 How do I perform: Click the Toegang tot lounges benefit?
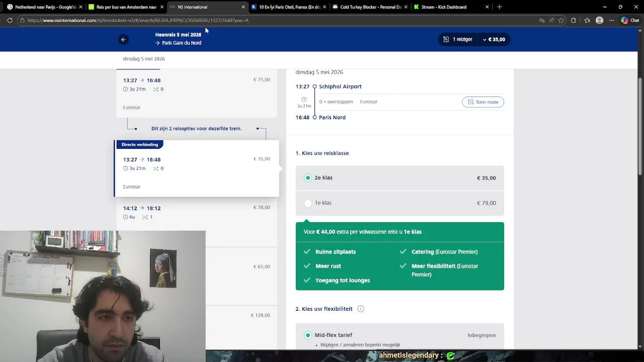343,280
